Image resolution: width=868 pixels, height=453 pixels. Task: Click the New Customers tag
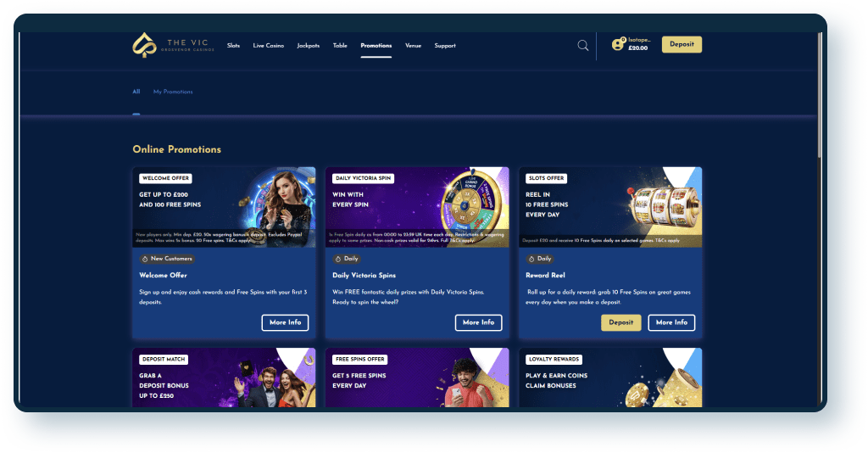[167, 259]
